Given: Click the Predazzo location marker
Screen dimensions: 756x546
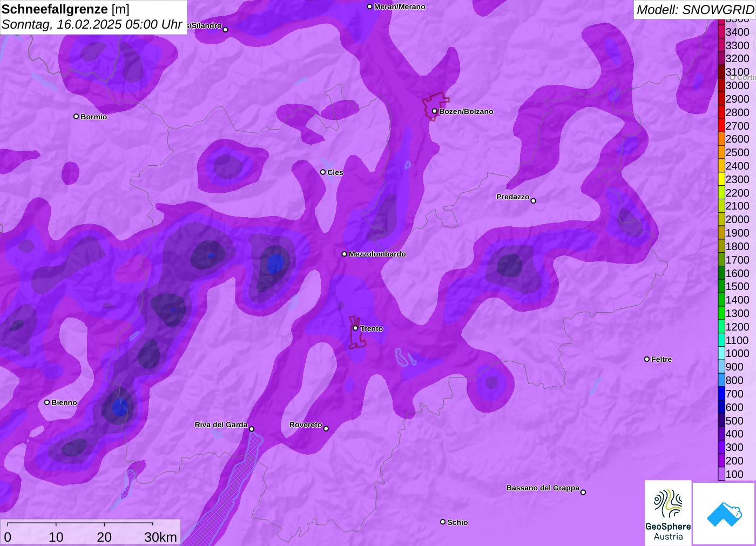Looking at the screenshot, I should pyautogui.click(x=533, y=201).
